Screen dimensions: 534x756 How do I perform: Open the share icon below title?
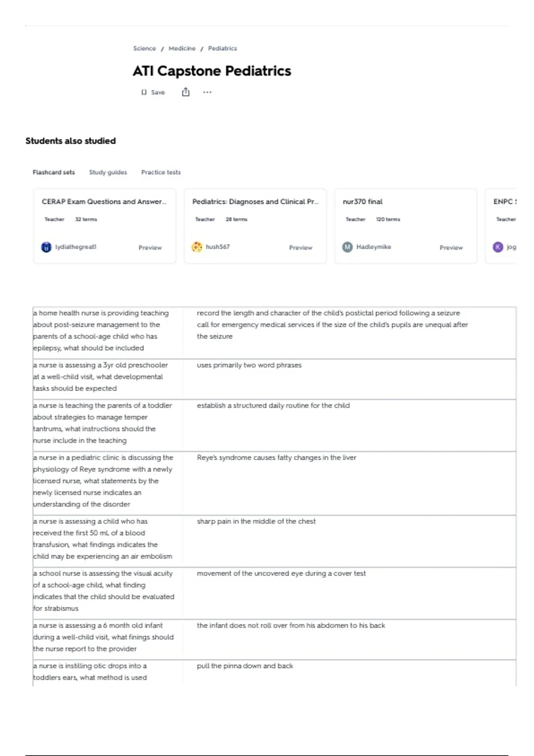186,92
